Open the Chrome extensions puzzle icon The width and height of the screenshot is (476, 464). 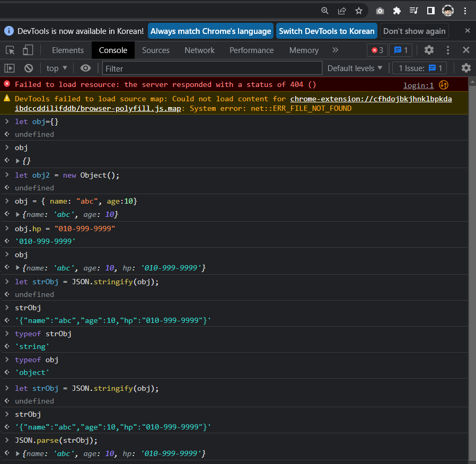(396, 10)
